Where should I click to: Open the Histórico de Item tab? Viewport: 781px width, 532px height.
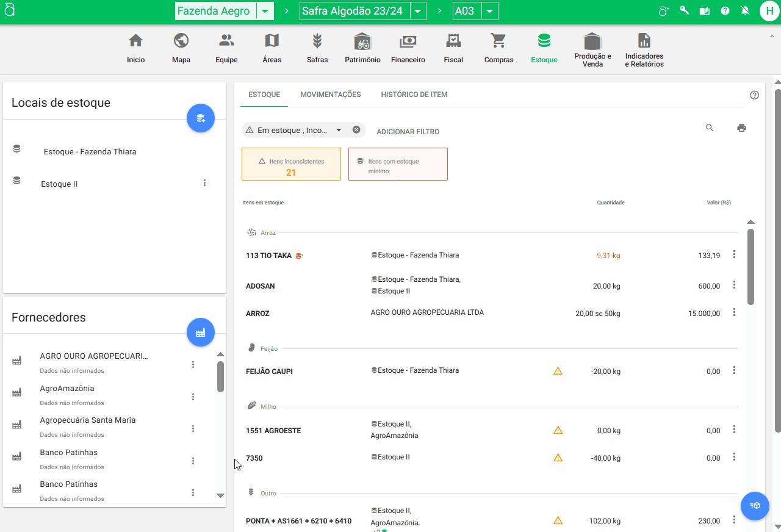(414, 95)
